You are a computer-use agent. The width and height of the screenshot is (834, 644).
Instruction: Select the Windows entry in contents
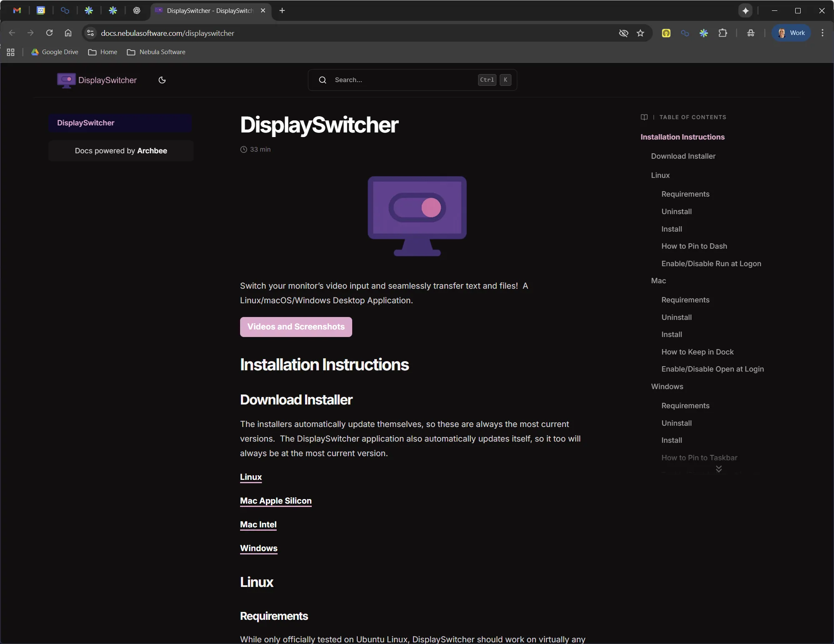[667, 387]
